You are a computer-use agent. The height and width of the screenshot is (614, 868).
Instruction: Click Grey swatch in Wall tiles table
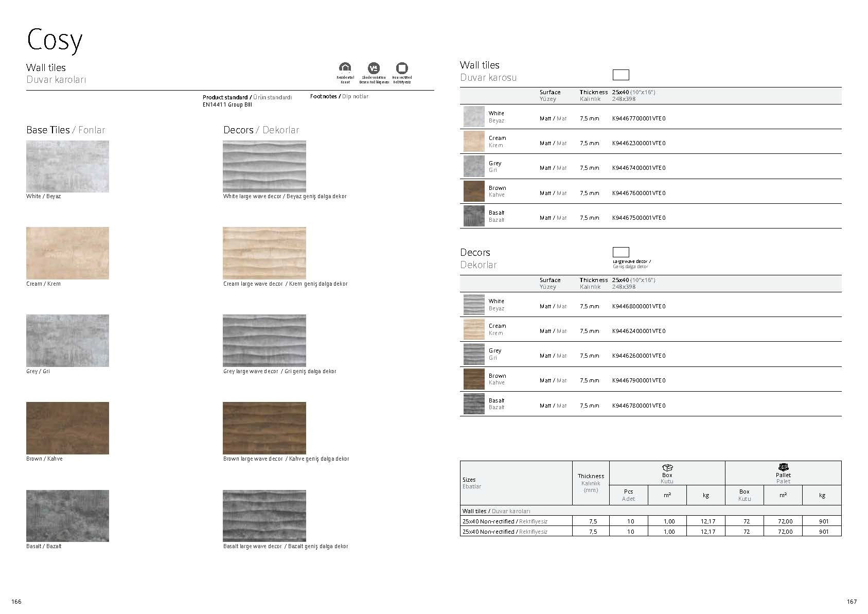pos(474,166)
